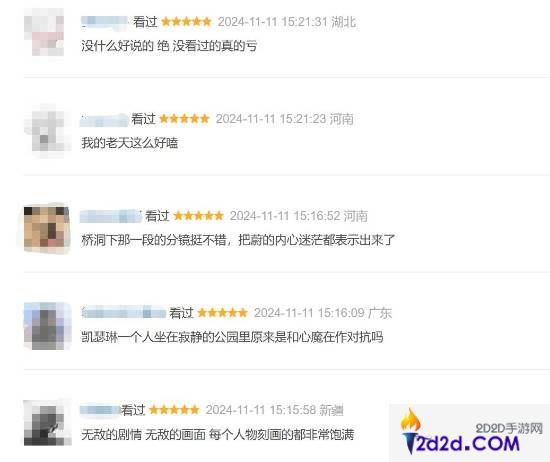Screen dimensions: 550x462
Task: Click the avatar of the Xinjiang reviewer
Action: pos(47,423)
